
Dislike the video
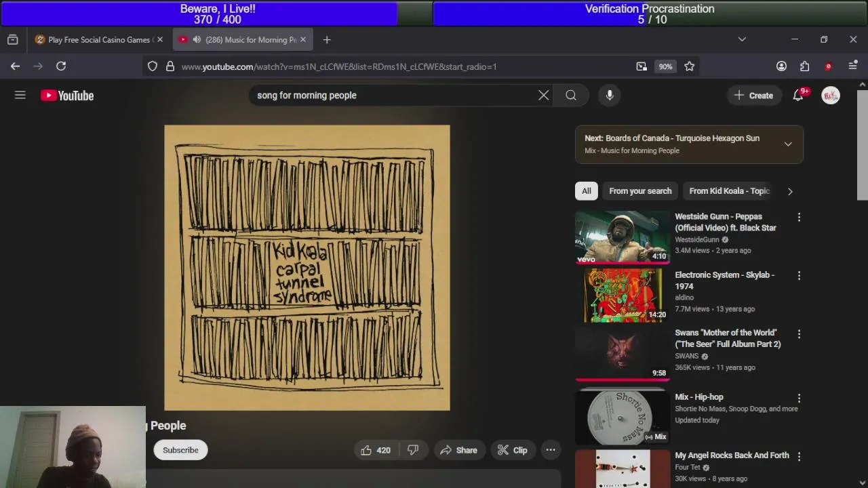tap(413, 450)
